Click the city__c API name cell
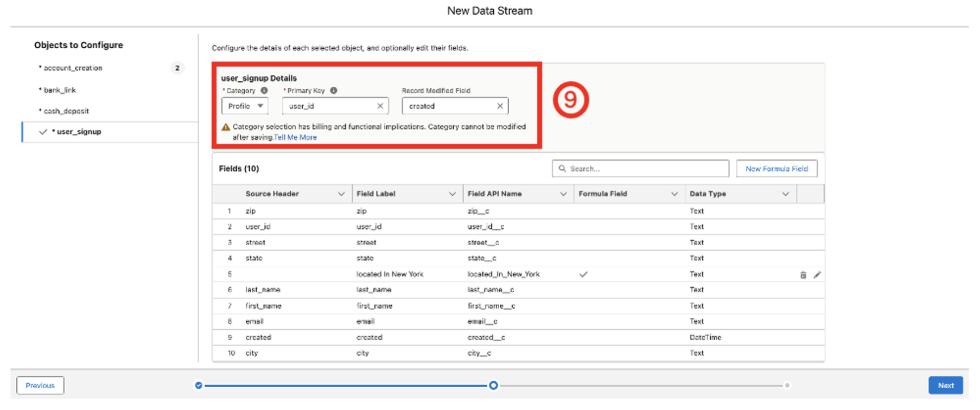The height and width of the screenshot is (410, 980). [x=479, y=353]
